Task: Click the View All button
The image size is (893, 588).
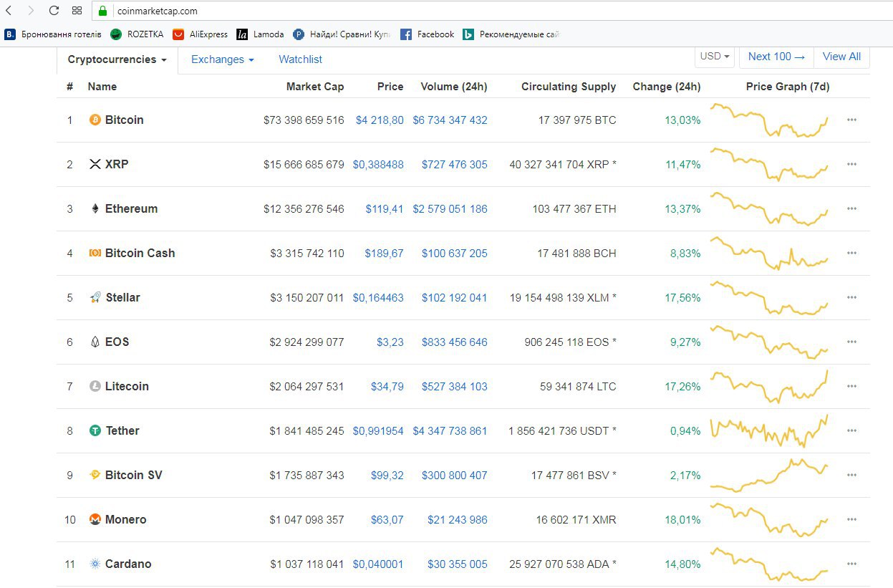Action: click(x=841, y=57)
